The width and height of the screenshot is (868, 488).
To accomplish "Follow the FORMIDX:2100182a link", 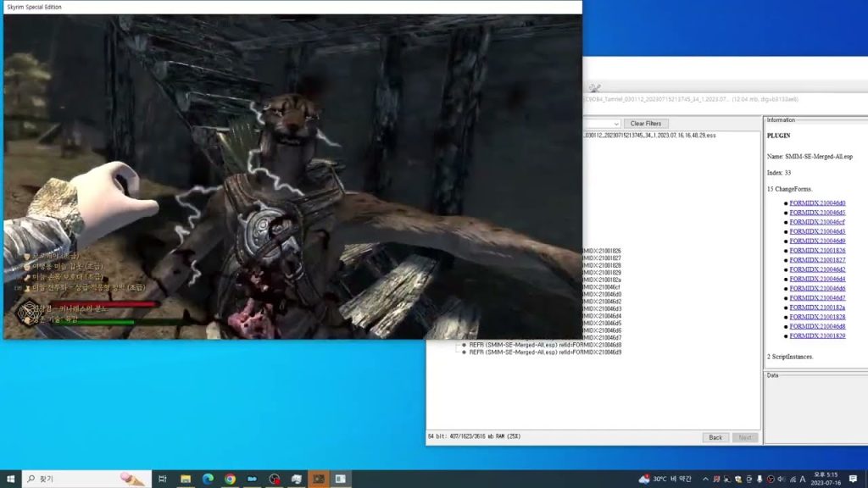I will point(817,308).
